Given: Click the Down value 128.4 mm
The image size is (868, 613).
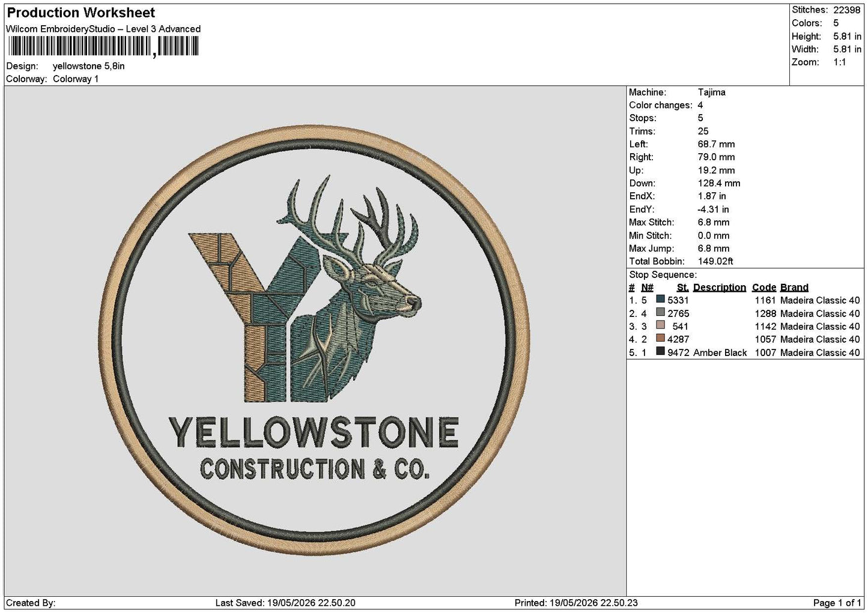Looking at the screenshot, I should click(719, 184).
